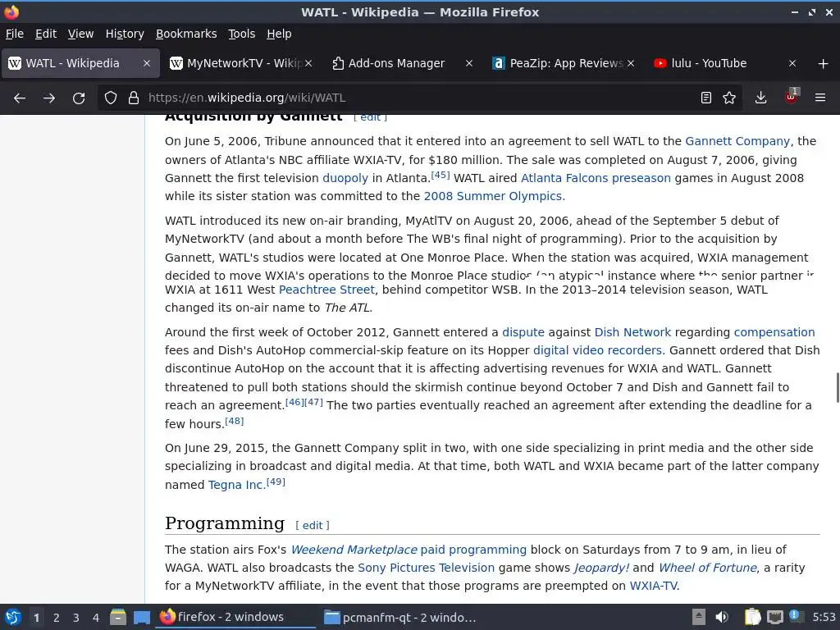The width and height of the screenshot is (840, 630).
Task: Open a new tab with plus button
Action: coord(824,64)
